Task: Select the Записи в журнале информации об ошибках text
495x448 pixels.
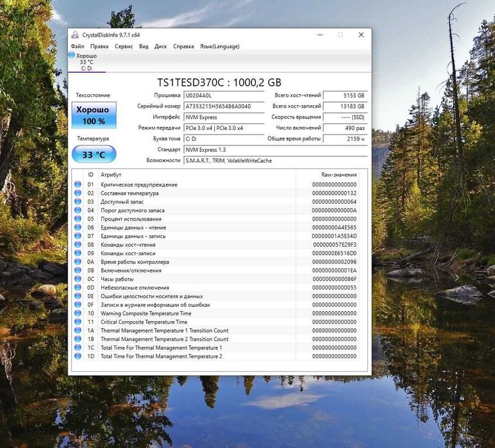Action: 155,305
